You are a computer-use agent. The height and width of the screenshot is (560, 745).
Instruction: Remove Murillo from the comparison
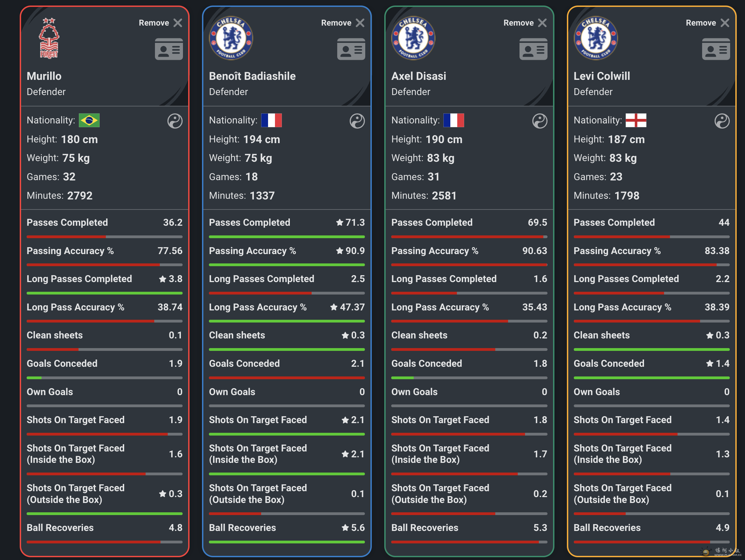[177, 23]
